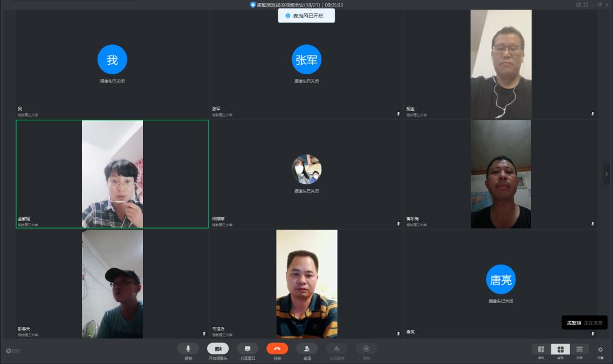The image size is (613, 364).
Task: Click the 我 avatar in first tile
Action: point(113,59)
